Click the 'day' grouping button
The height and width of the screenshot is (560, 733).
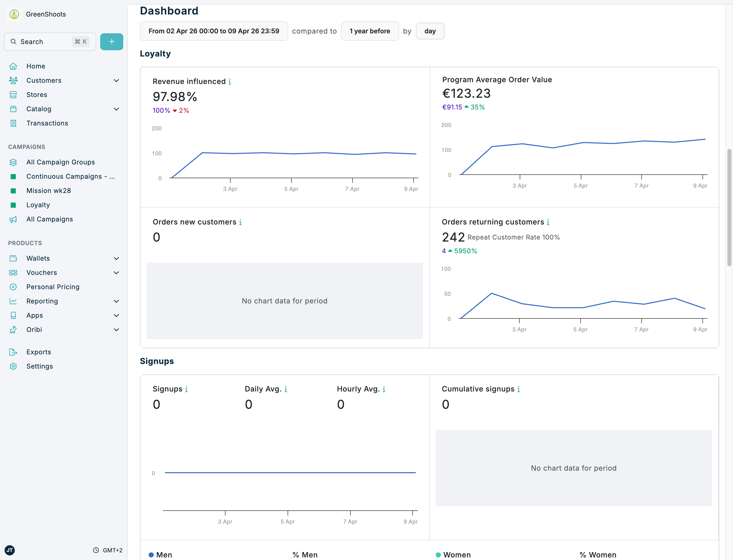point(430,31)
